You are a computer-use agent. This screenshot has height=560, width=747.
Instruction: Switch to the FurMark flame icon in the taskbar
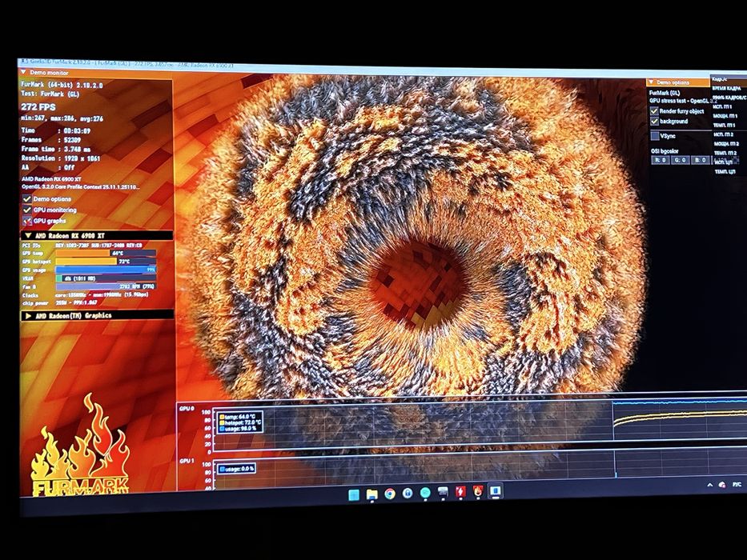point(478,491)
